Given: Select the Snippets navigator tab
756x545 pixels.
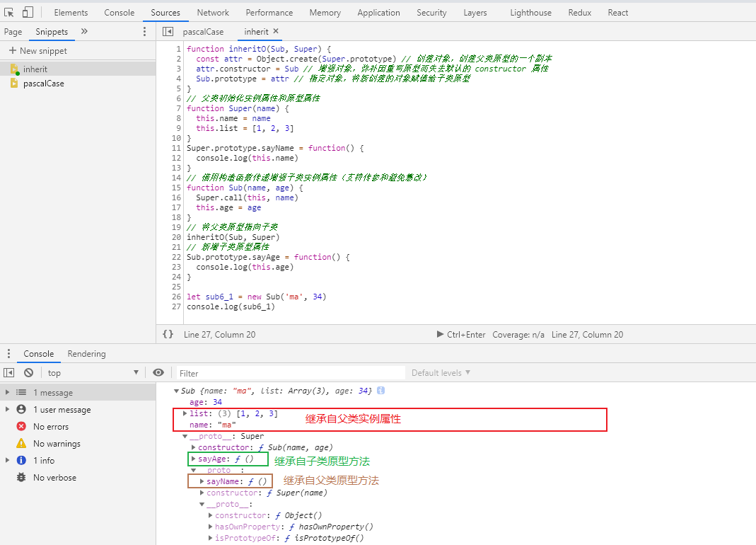Looking at the screenshot, I should (52, 32).
